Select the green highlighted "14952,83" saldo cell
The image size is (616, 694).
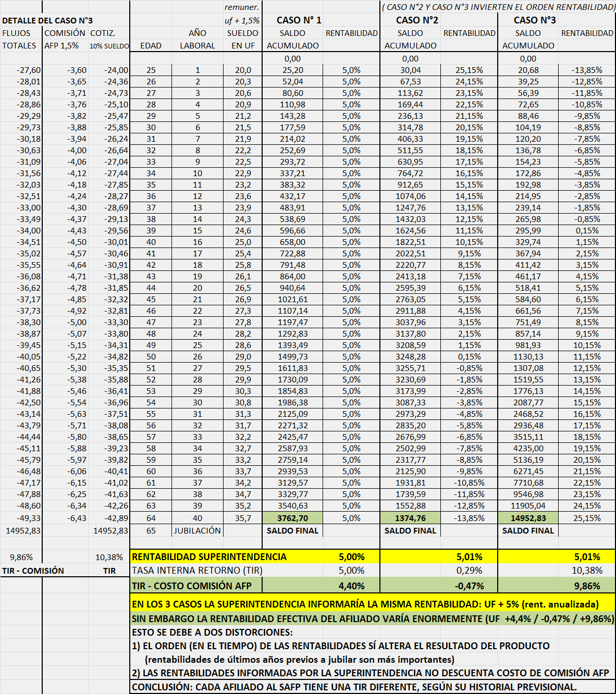pos(528,518)
